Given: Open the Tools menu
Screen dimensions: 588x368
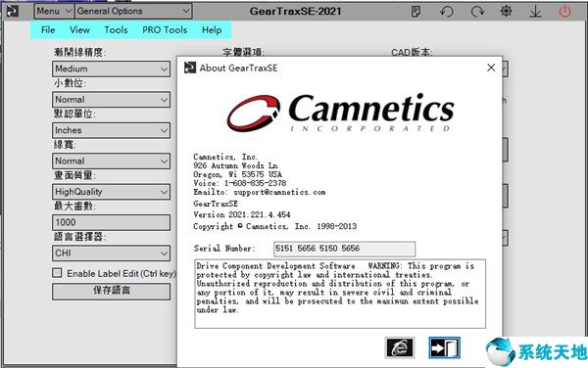Looking at the screenshot, I should (116, 30).
